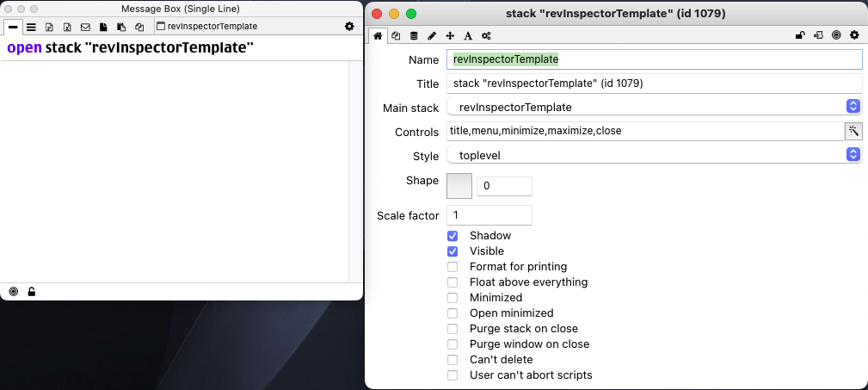
Task: Uncheck the Visible option
Action: coord(452,251)
